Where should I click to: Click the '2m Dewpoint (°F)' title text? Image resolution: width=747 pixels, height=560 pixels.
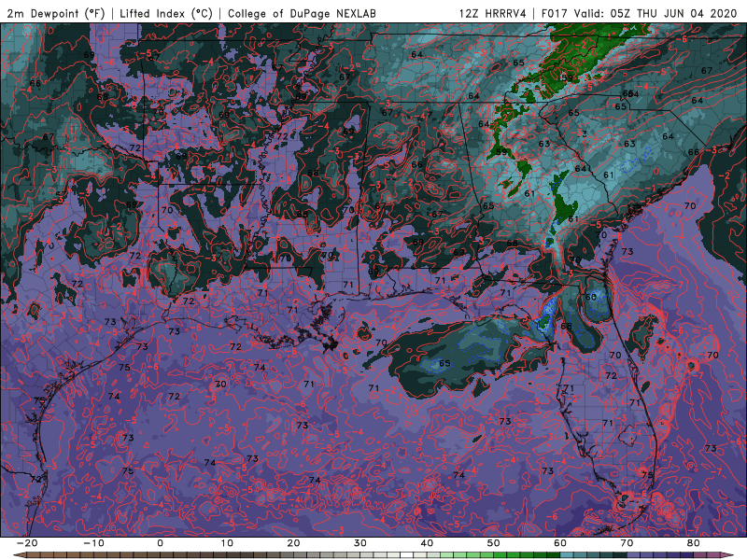click(56, 13)
